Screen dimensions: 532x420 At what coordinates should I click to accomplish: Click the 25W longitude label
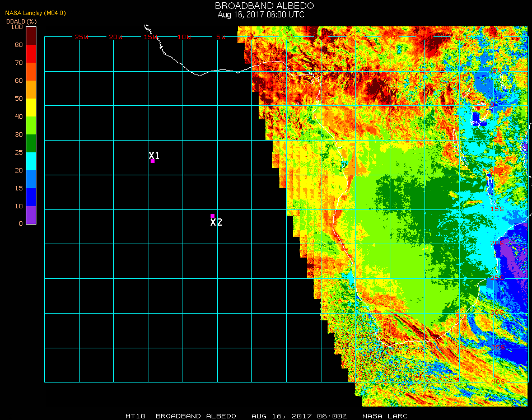(x=82, y=37)
